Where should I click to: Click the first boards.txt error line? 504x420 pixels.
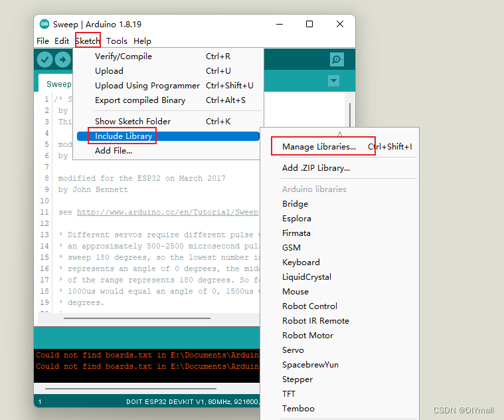(147, 355)
